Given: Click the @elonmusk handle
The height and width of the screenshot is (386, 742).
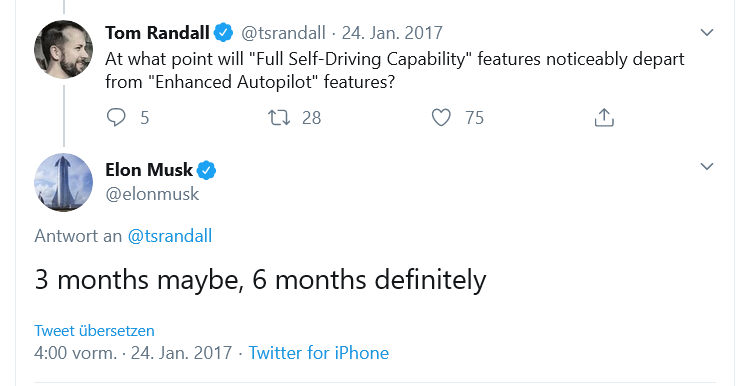Looking at the screenshot, I should pyautogui.click(x=152, y=194).
